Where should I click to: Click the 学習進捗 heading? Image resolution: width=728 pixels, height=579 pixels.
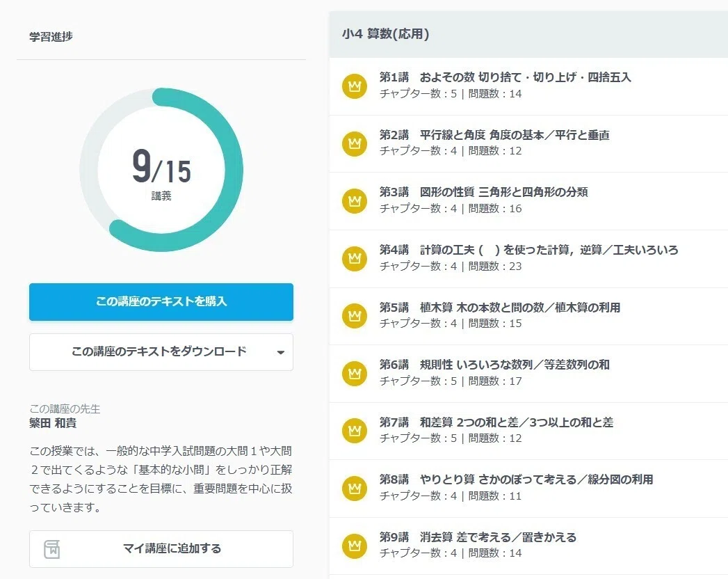(51, 36)
